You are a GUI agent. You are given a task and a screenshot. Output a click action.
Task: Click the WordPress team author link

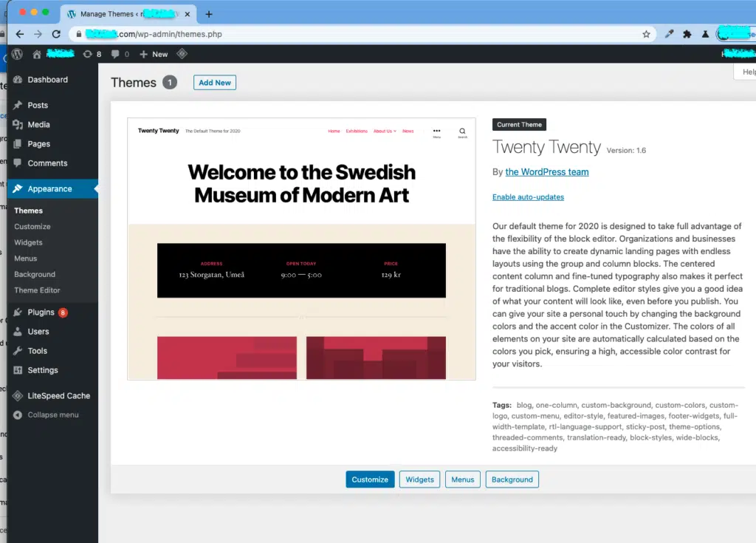coord(547,172)
